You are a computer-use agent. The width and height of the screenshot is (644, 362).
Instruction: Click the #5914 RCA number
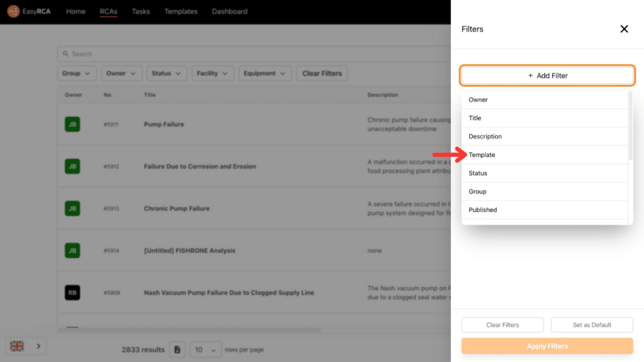(x=111, y=251)
